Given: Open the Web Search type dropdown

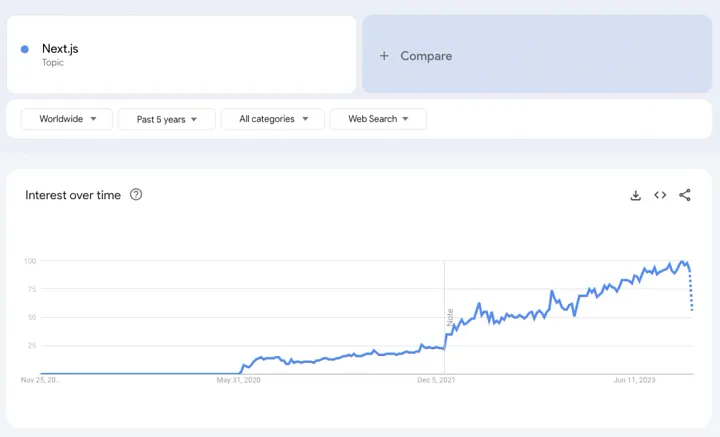Looking at the screenshot, I should pyautogui.click(x=378, y=119).
